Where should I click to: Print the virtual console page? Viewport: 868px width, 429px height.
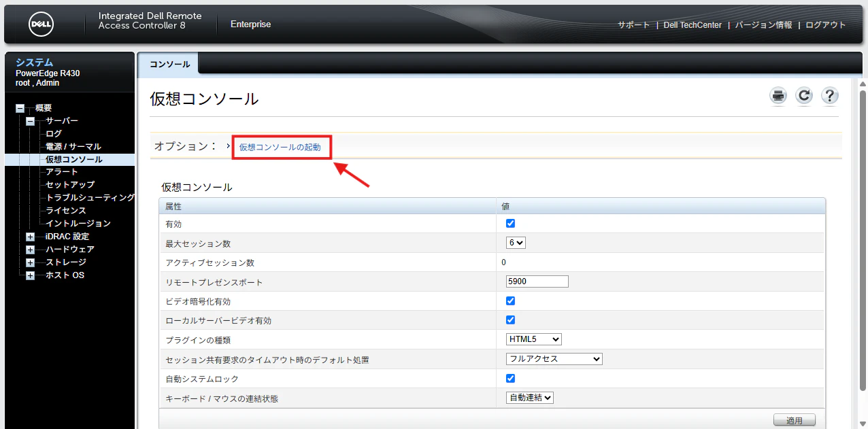click(x=778, y=96)
